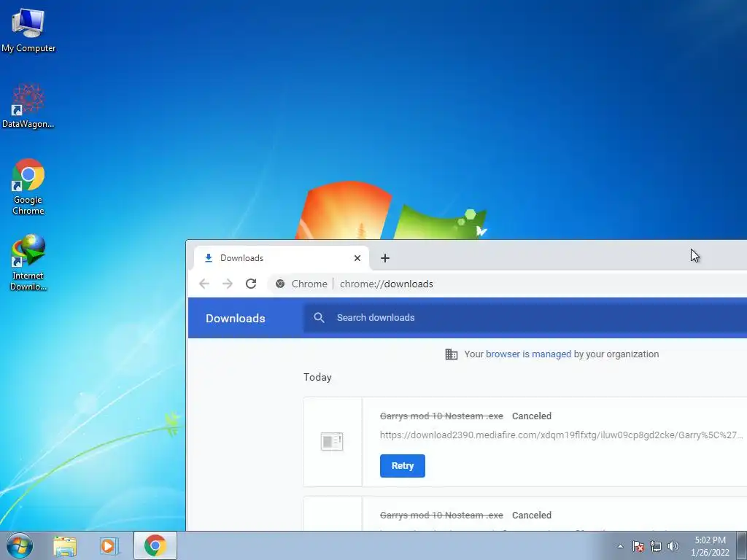Click the mediafire download URL link
Screen dimensions: 747x560
coord(561,435)
